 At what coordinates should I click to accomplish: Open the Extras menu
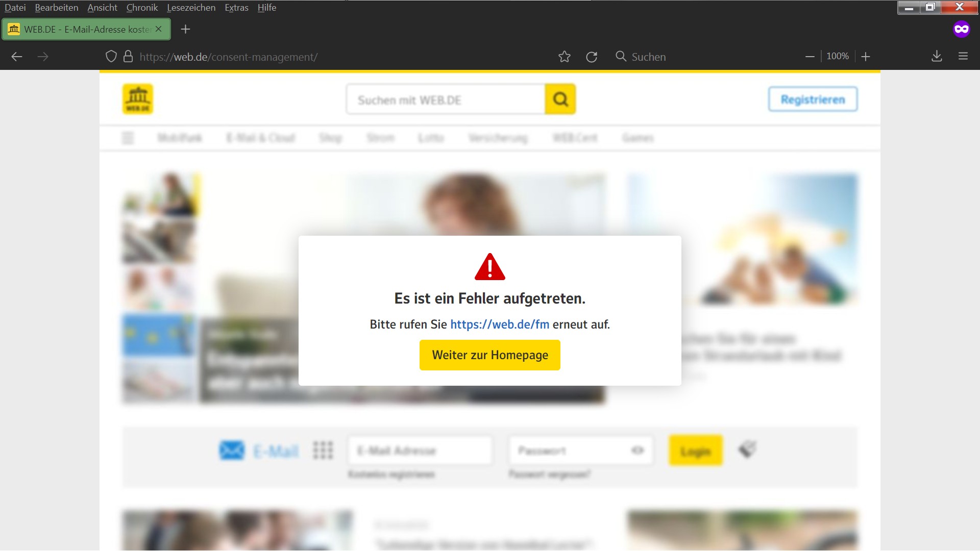236,8
